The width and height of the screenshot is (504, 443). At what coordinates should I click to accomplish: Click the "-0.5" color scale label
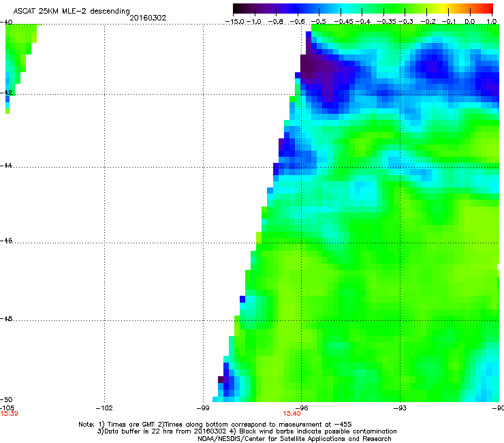pos(319,22)
